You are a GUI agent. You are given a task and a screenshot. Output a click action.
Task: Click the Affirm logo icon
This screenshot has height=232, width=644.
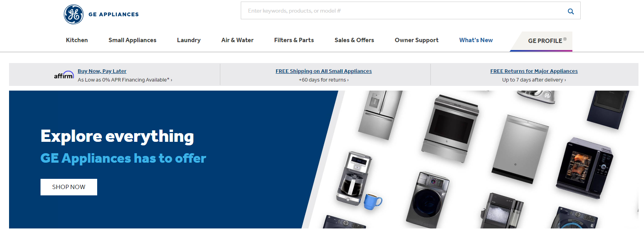coord(64,75)
